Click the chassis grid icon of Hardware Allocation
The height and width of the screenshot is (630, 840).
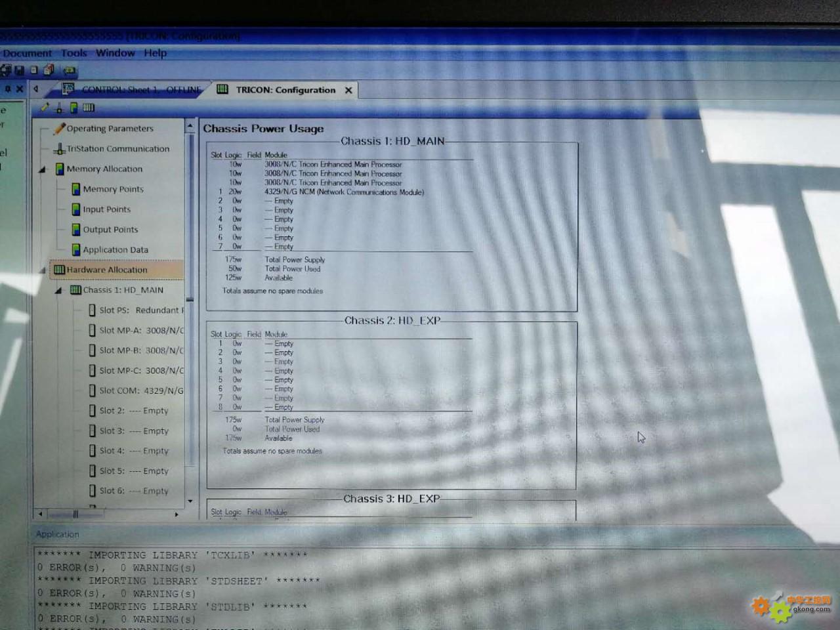[x=60, y=270]
